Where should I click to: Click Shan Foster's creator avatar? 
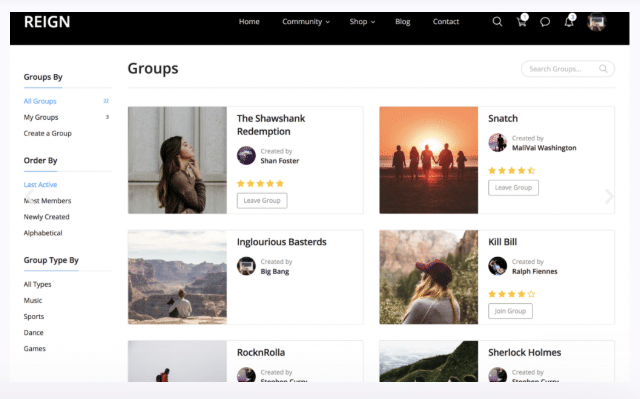(x=246, y=155)
